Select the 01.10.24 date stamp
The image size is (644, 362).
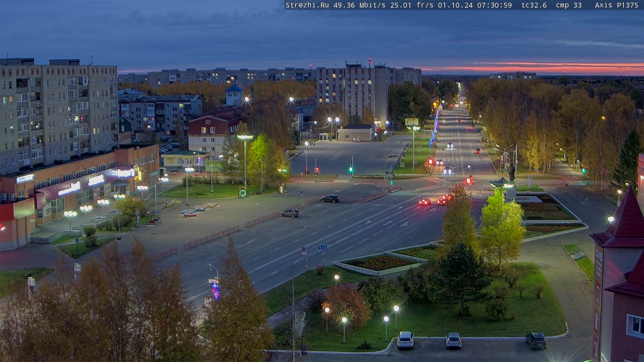click(455, 5)
